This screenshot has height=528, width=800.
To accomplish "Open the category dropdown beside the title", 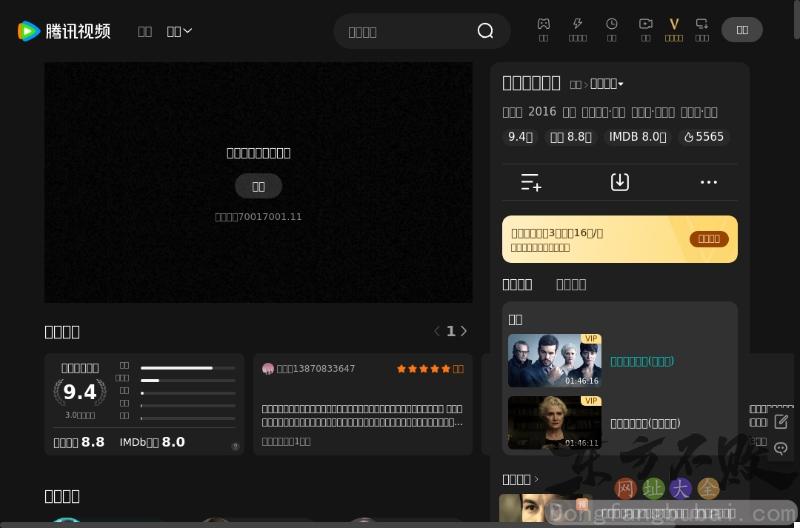I will pos(607,84).
